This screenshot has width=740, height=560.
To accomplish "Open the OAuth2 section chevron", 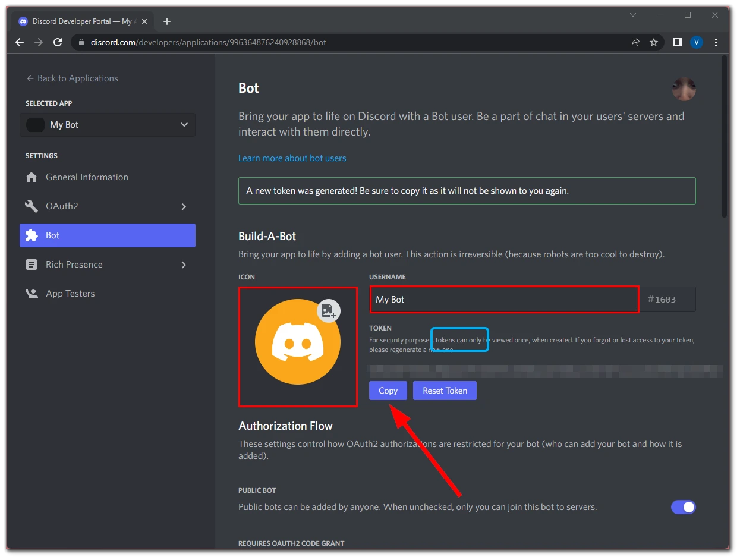I will click(184, 206).
